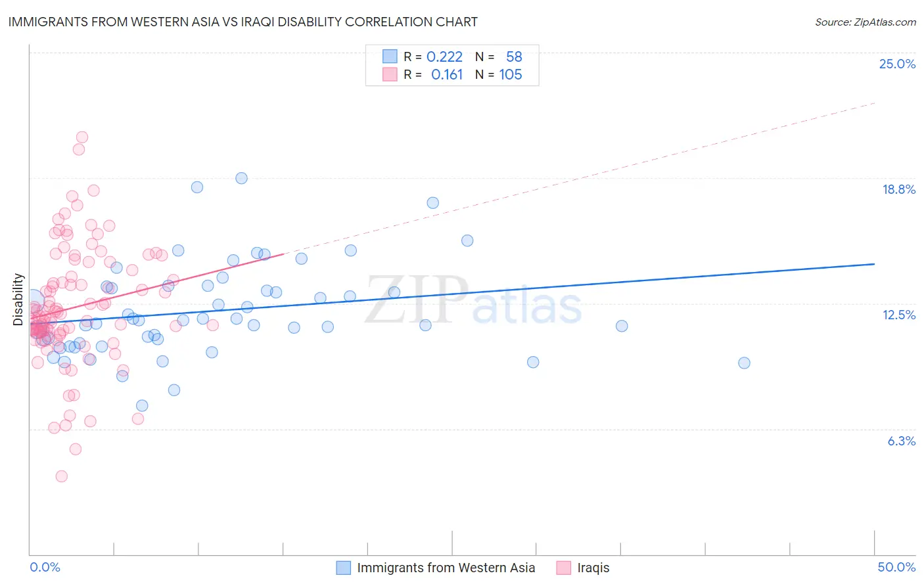Click the 0.161 correlation value
This screenshot has height=586, width=924.
pyautogui.click(x=447, y=74)
